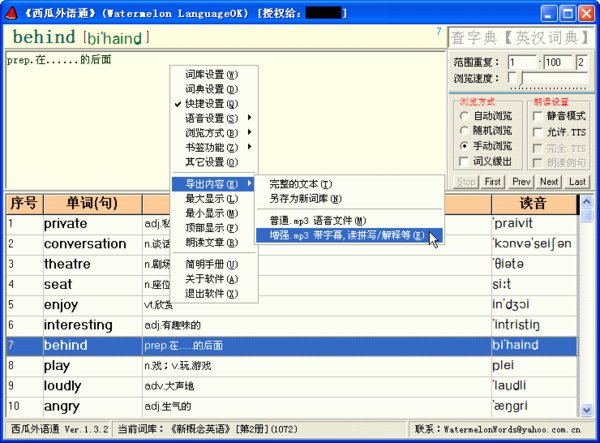Open 词库设置 menu entry
This screenshot has width=600, height=443.
click(x=214, y=75)
